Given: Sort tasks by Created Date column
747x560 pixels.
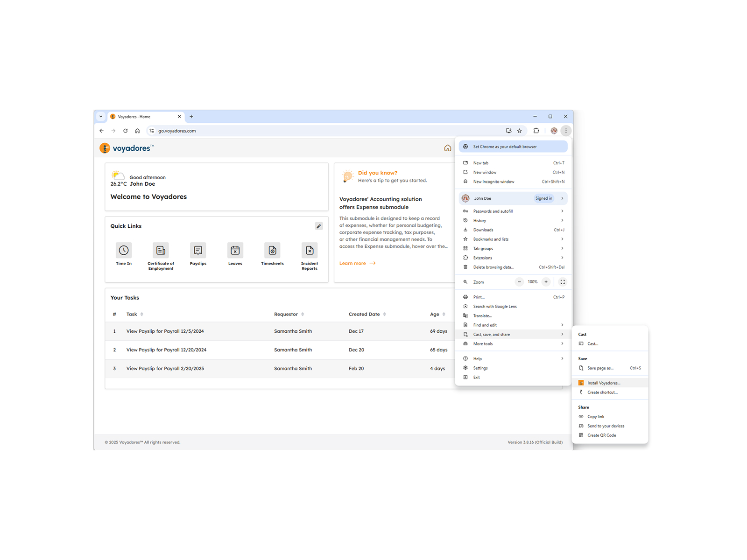Looking at the screenshot, I should 385,314.
